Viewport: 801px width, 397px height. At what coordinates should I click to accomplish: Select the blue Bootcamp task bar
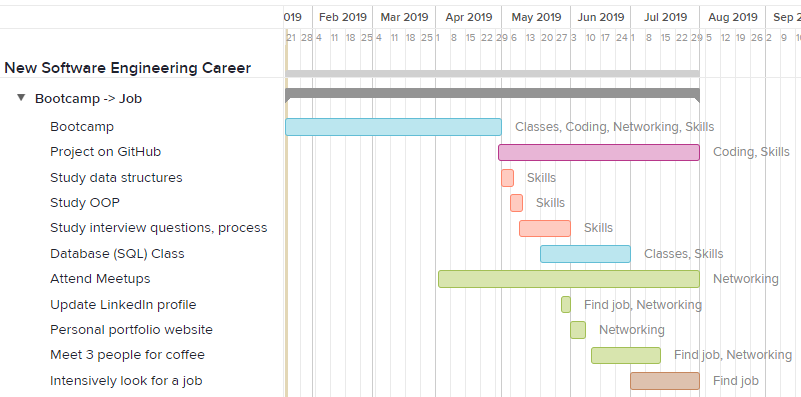click(393, 127)
